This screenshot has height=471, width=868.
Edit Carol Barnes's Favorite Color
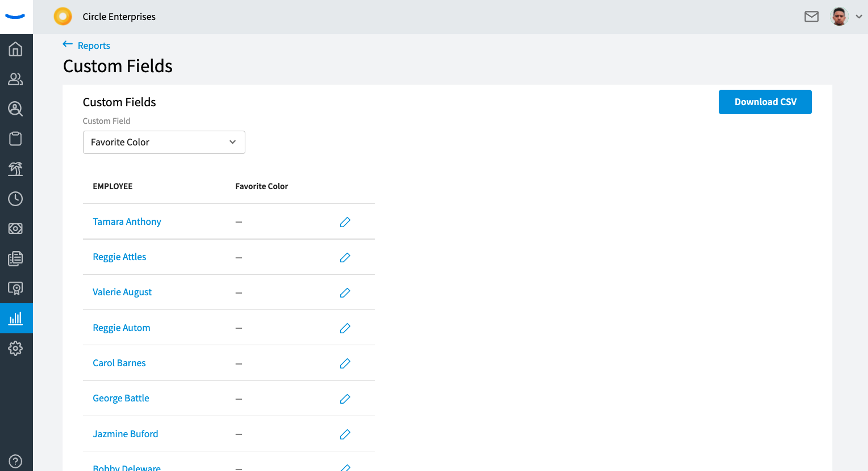[x=345, y=363]
